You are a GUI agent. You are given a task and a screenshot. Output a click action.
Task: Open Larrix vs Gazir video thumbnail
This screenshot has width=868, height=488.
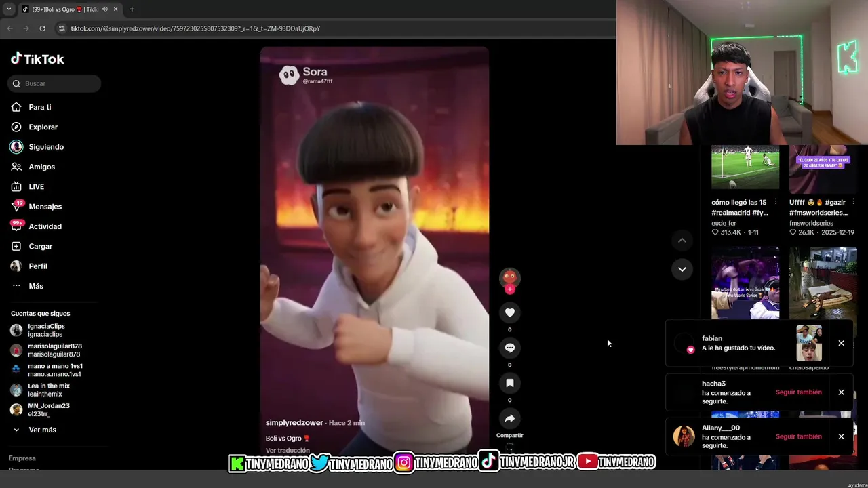tap(745, 283)
